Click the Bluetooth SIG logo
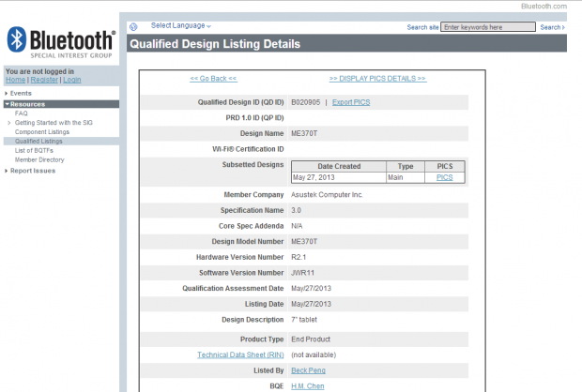The width and height of the screenshot is (582, 392). pos(60,42)
